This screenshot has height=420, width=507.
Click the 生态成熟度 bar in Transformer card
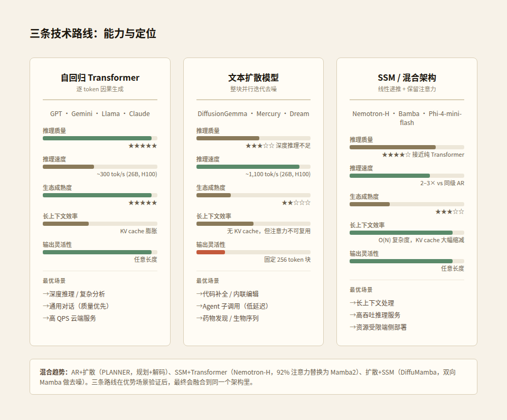(100, 195)
